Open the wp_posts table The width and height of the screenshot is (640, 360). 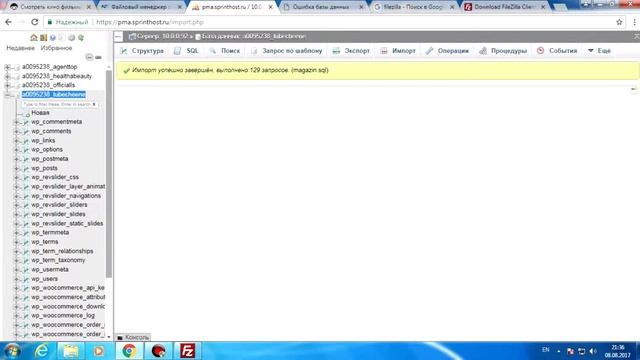tap(44, 168)
